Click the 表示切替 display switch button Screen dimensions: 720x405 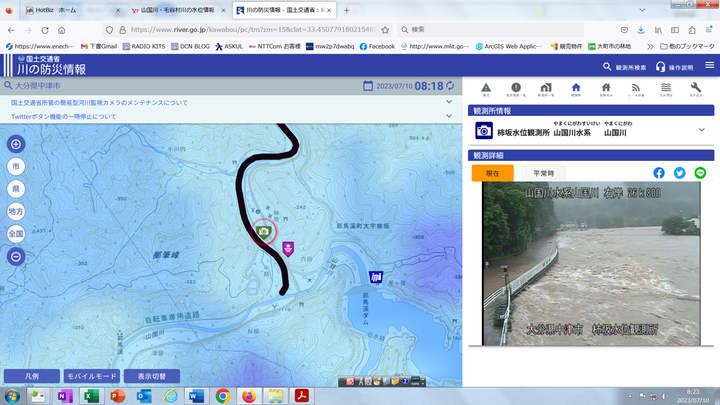pos(153,376)
